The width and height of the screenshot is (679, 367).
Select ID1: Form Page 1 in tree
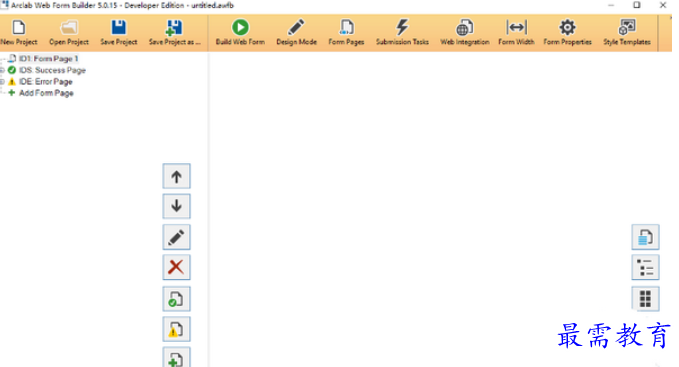tap(48, 58)
